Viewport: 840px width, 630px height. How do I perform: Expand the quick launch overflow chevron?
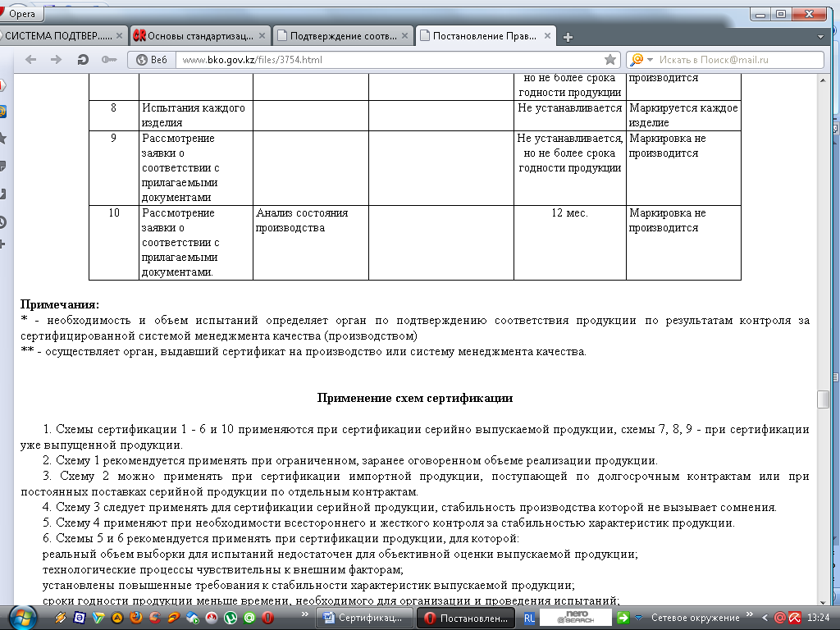305,614
